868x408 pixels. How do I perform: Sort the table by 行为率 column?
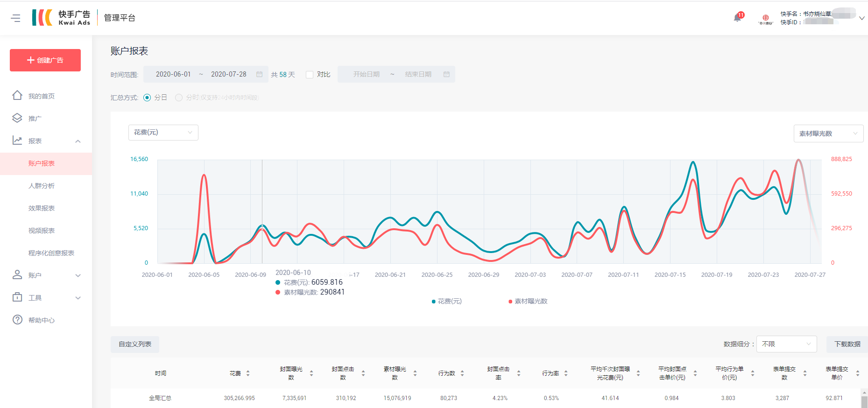(566, 373)
